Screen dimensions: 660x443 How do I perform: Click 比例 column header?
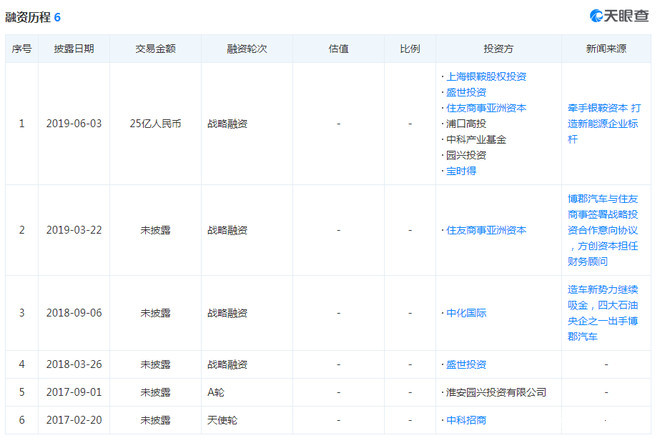coord(410,49)
